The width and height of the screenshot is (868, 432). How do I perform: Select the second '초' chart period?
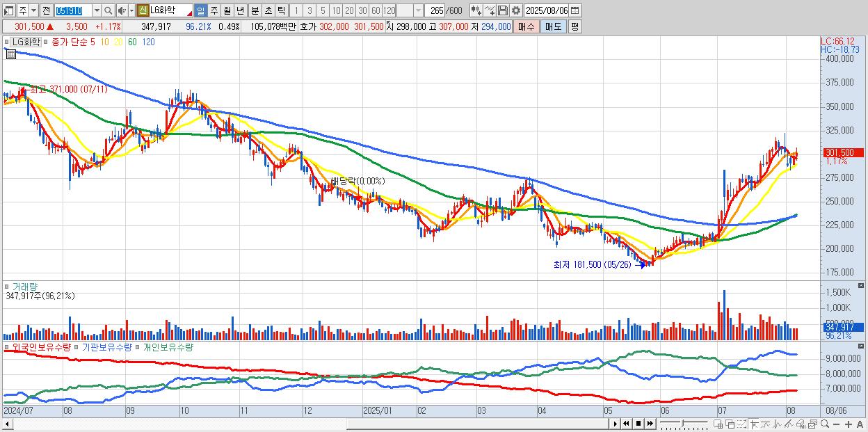(x=268, y=11)
